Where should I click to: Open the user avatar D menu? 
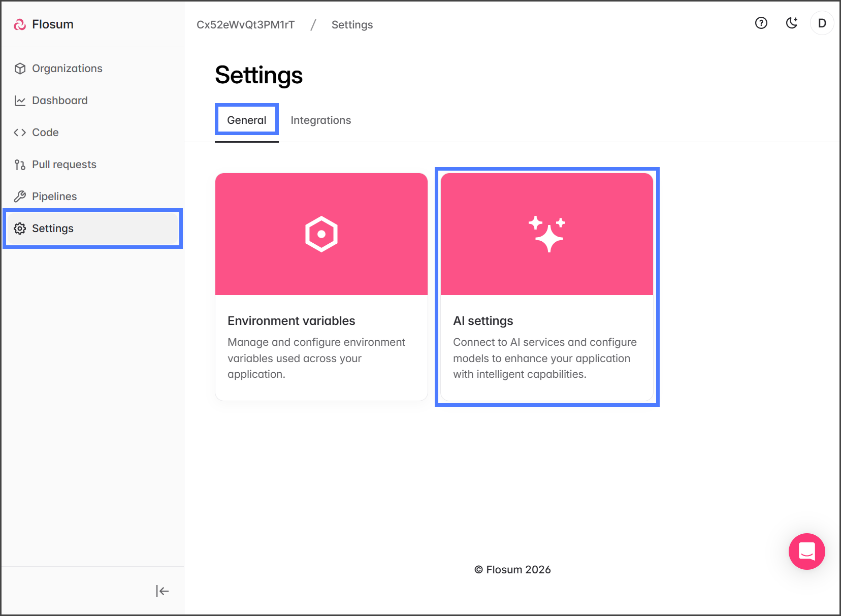(822, 23)
